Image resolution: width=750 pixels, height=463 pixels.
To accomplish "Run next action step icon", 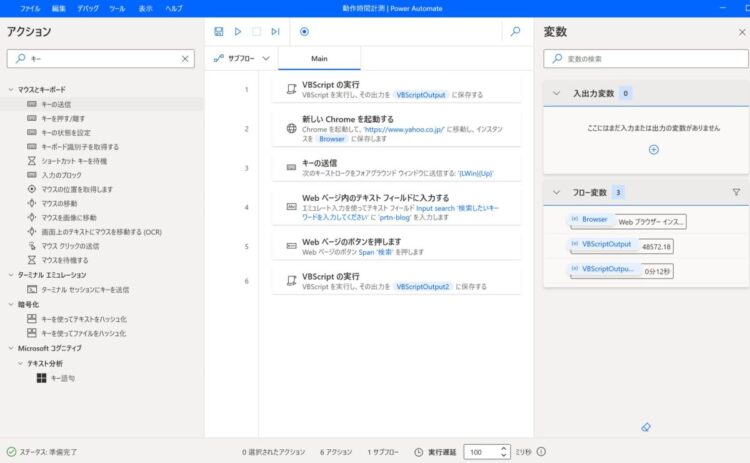I will click(275, 32).
